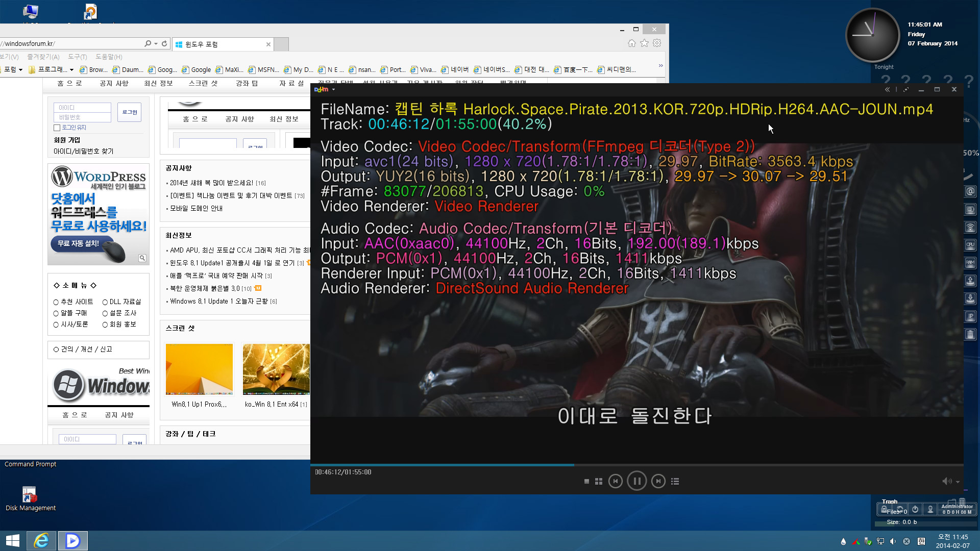Click the download sidebar gadget icon
This screenshot has width=980, height=551.
click(970, 298)
